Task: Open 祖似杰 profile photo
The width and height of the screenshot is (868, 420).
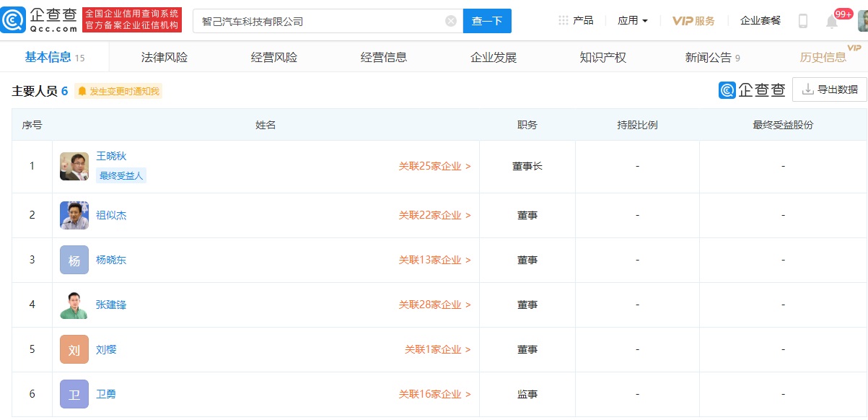Action: coord(74,215)
